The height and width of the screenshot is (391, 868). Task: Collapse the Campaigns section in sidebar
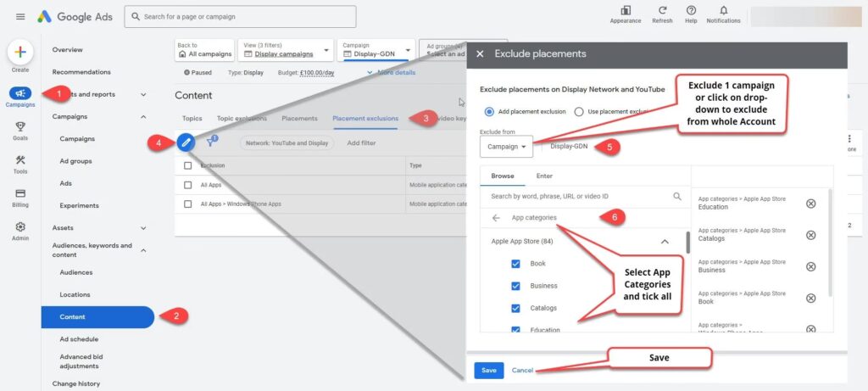[x=142, y=117]
